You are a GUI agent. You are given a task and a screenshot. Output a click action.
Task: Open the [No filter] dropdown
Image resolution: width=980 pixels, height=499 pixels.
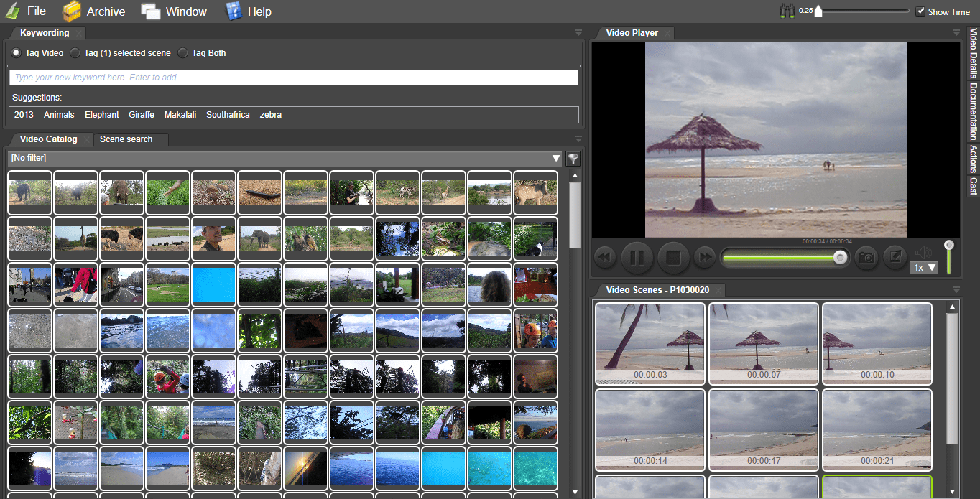pos(285,158)
